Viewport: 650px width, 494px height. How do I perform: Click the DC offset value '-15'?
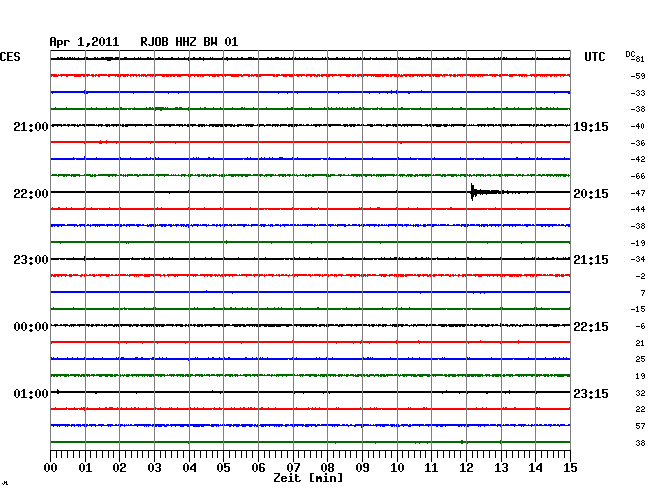[638, 309]
